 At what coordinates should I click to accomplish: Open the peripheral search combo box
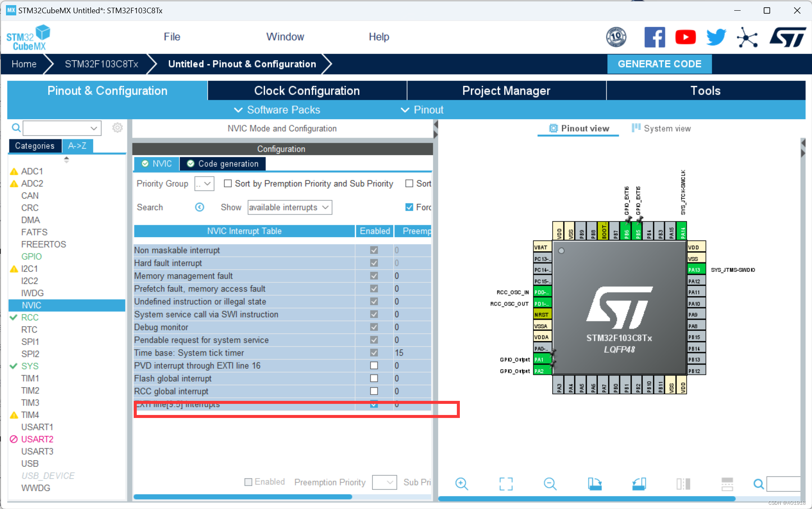[62, 128]
